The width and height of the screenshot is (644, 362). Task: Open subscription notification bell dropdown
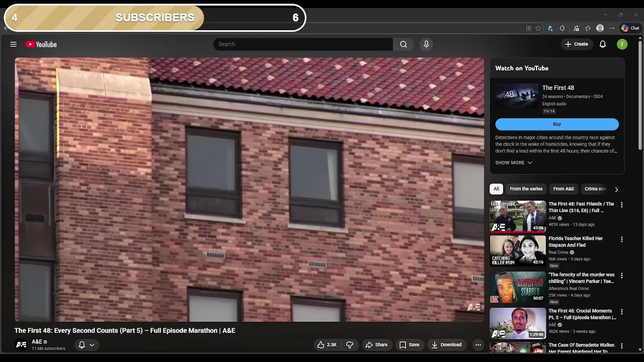tap(87, 345)
